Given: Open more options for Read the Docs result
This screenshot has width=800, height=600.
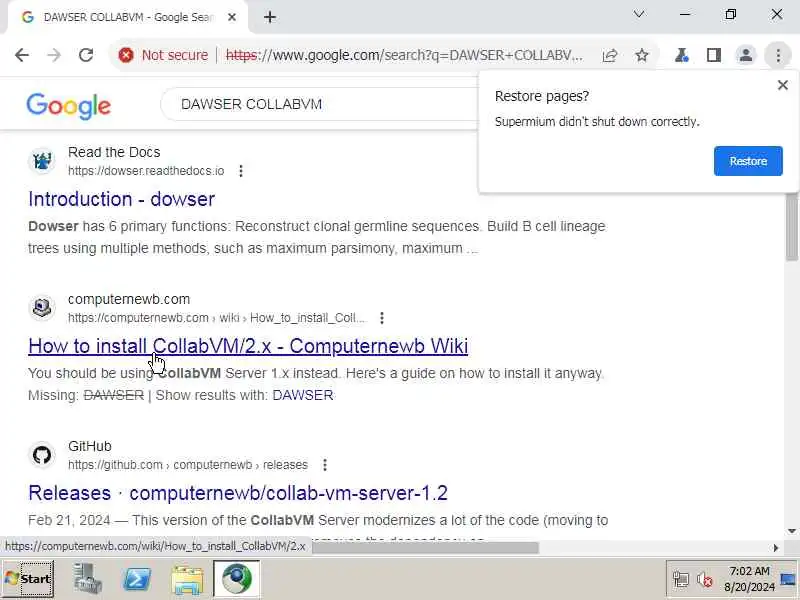Looking at the screenshot, I should click(241, 171).
